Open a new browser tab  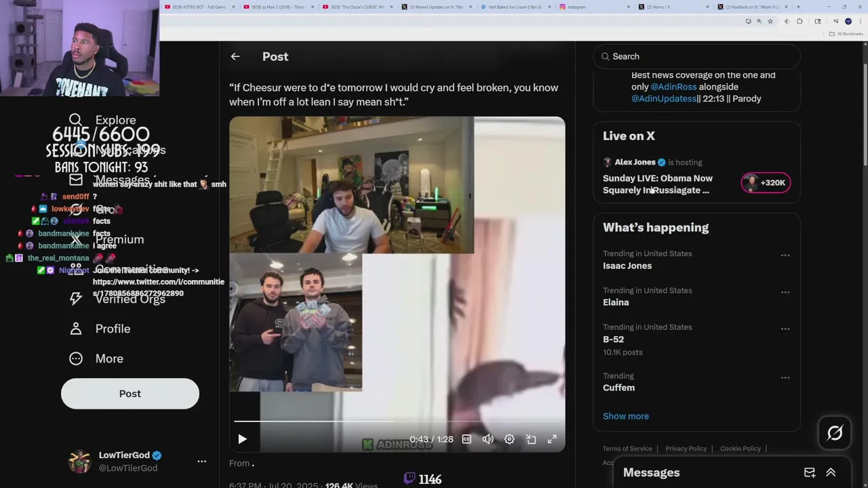click(798, 7)
